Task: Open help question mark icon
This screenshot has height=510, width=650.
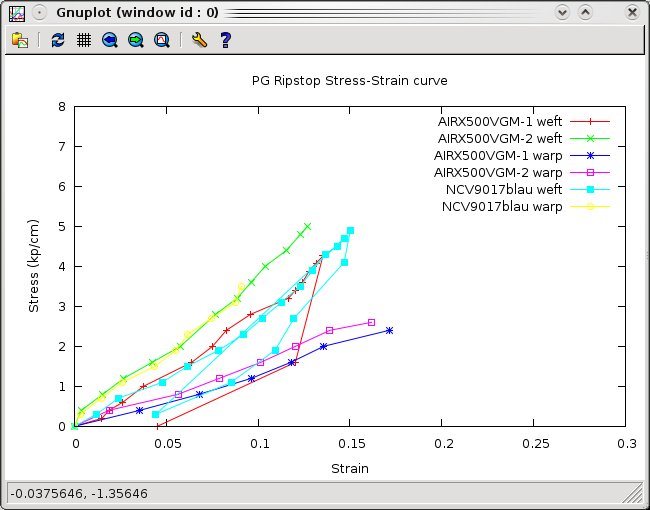Action: click(x=226, y=40)
